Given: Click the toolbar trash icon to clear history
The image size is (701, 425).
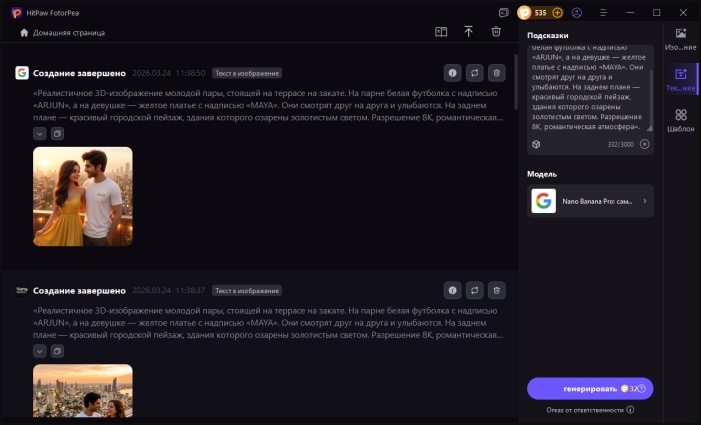Looking at the screenshot, I should point(496,32).
